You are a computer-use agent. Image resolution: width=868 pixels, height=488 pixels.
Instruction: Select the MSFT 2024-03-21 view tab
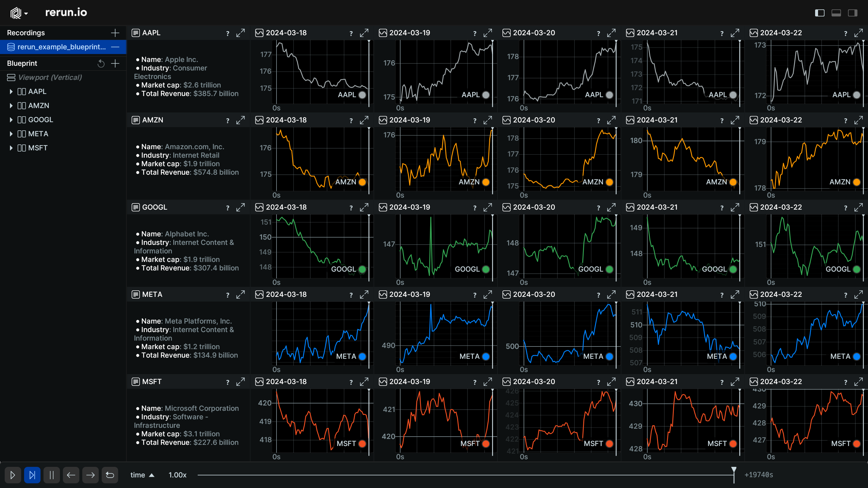pos(652,382)
